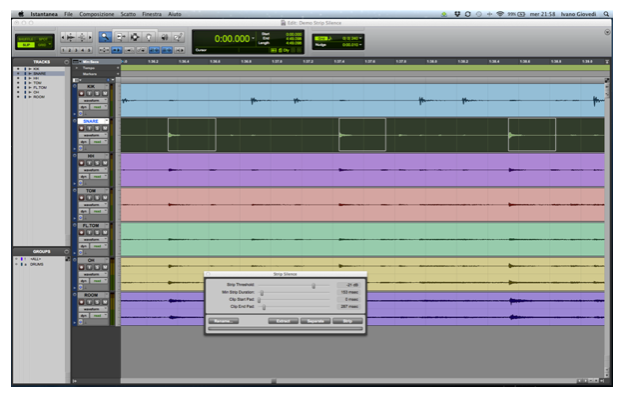The image size is (630, 397).
Task: Expand the SNARE entry in Tracks list
Action: pyautogui.click(x=30, y=74)
